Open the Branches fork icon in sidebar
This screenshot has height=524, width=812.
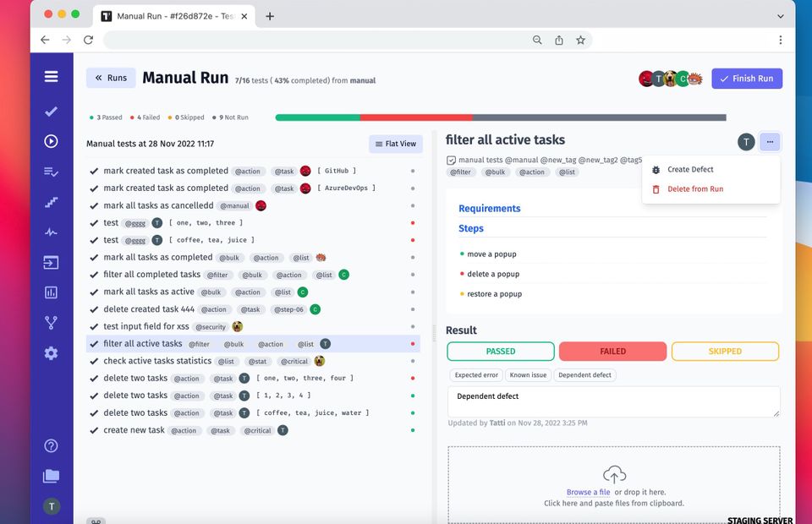coord(51,323)
